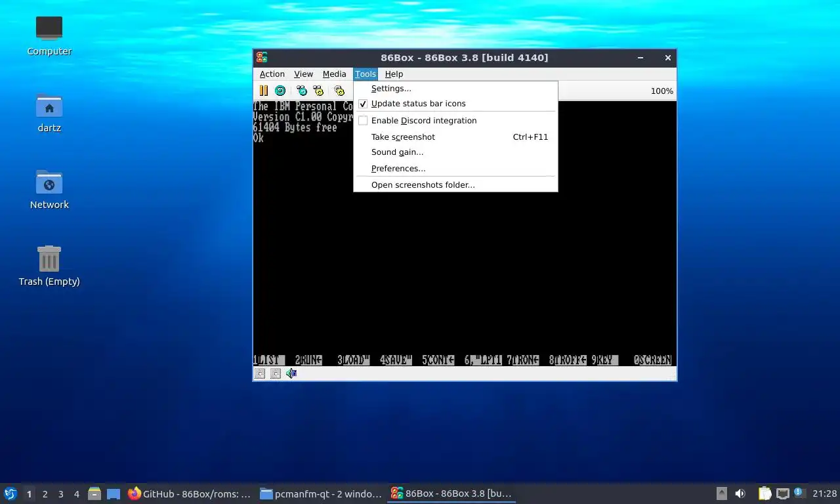Switch to workspace 3
This screenshot has width=840, height=504.
tap(61, 494)
